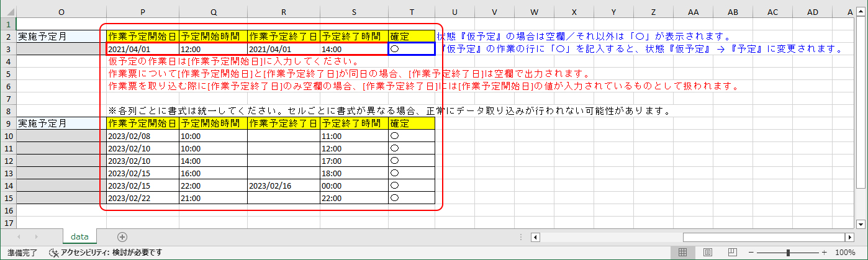Image resolution: width=868 pixels, height=260 pixels.
Task: Click 確定 header in row 2
Action: click(412, 37)
